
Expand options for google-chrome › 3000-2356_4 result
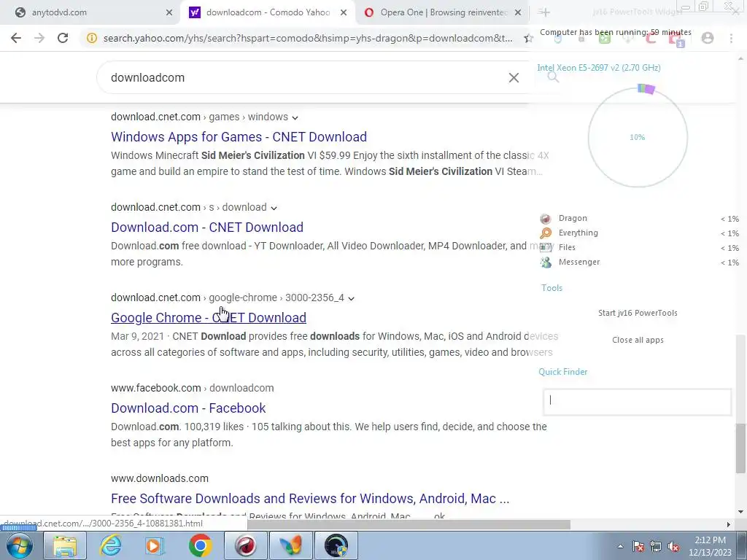pos(351,298)
